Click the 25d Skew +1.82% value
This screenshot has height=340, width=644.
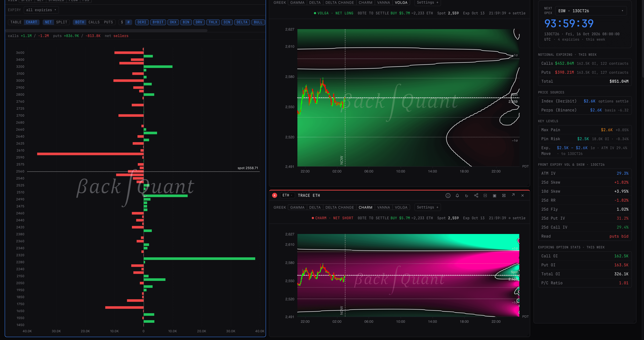(x=621, y=183)
